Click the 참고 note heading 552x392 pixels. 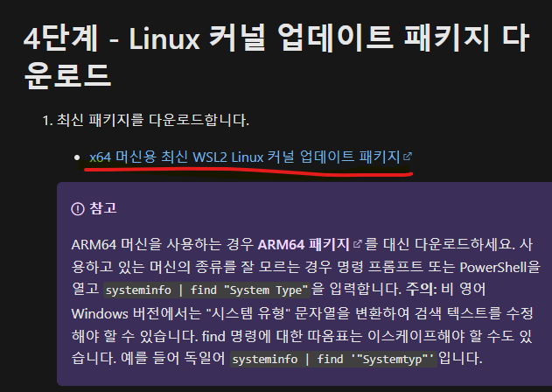tap(103, 208)
